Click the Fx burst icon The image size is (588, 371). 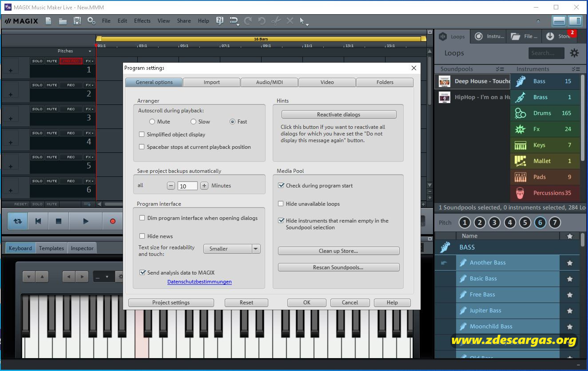[x=520, y=129]
